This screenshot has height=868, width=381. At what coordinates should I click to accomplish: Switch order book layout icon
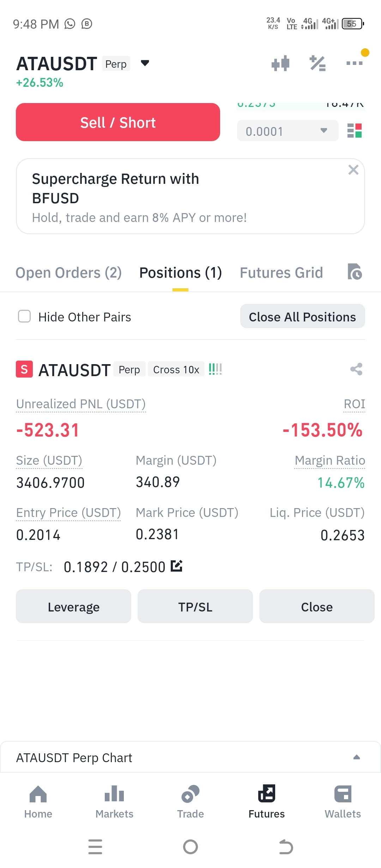pos(355,131)
